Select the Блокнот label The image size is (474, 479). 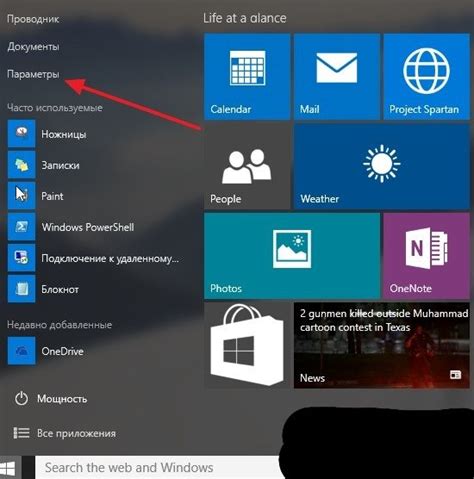pyautogui.click(x=60, y=289)
